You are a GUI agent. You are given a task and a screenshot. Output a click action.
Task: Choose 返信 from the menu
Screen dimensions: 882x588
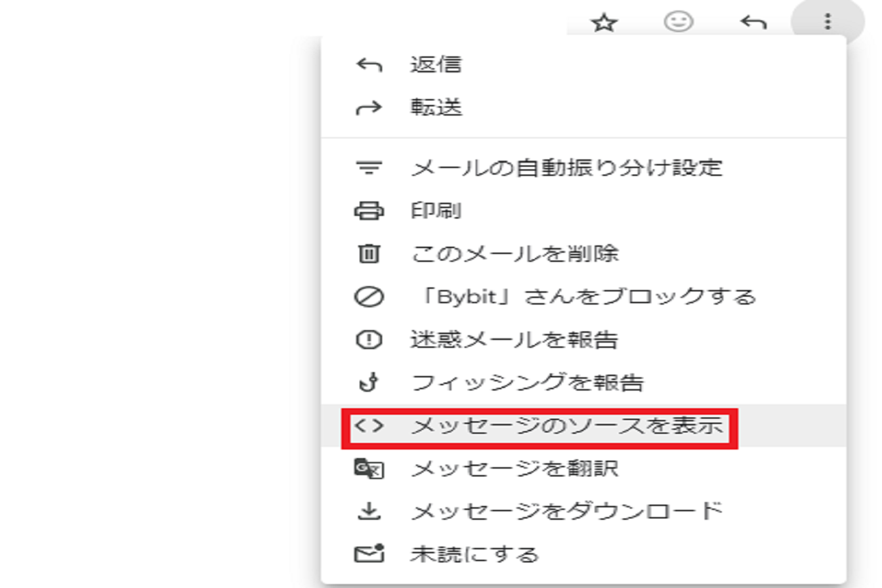point(583,64)
